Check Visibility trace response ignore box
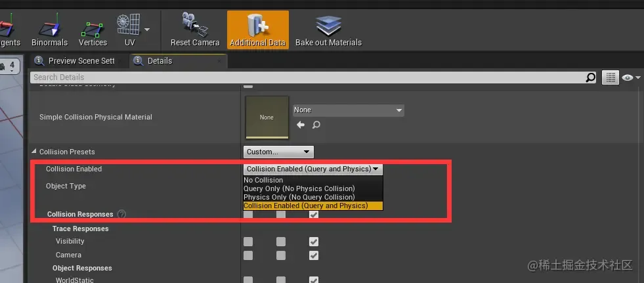The height and width of the screenshot is (283, 644). tap(248, 242)
